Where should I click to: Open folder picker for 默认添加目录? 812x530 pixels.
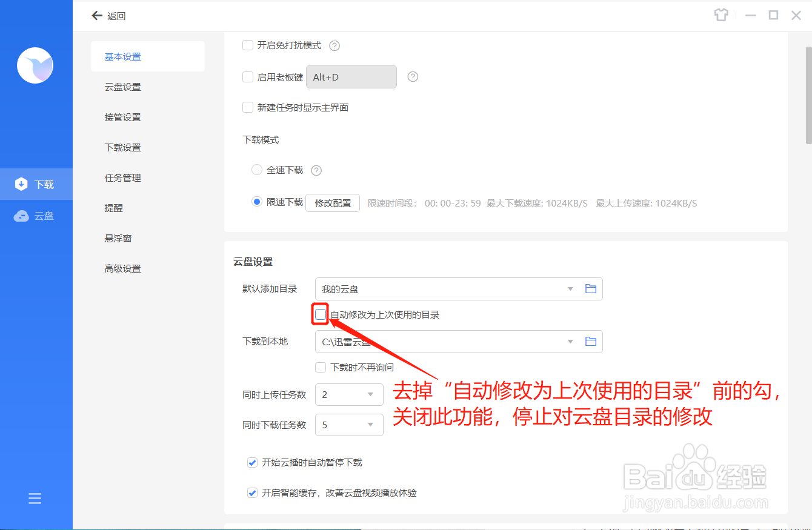591,289
